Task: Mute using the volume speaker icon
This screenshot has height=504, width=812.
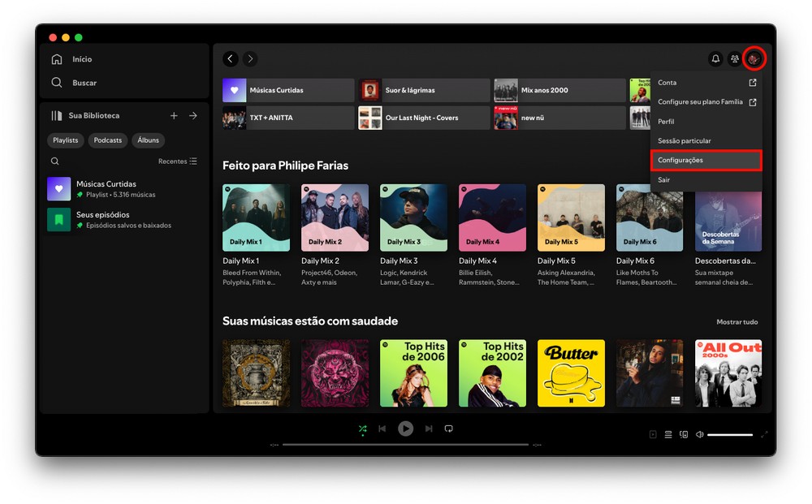Action: coord(699,434)
